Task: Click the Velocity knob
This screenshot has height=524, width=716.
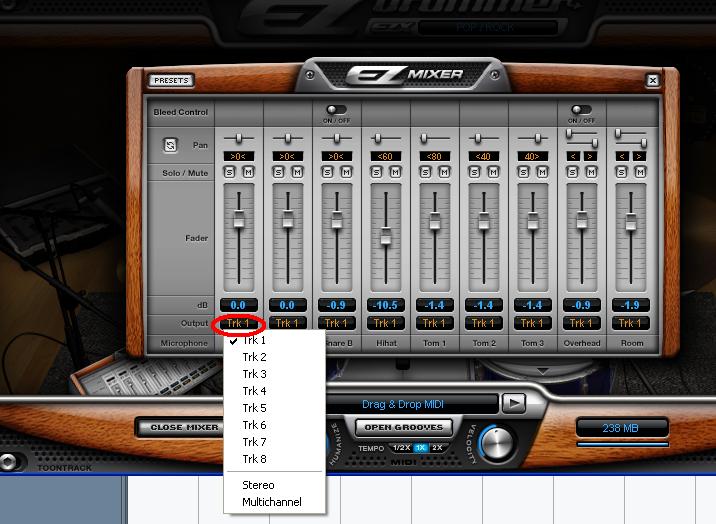Action: pyautogui.click(x=498, y=443)
